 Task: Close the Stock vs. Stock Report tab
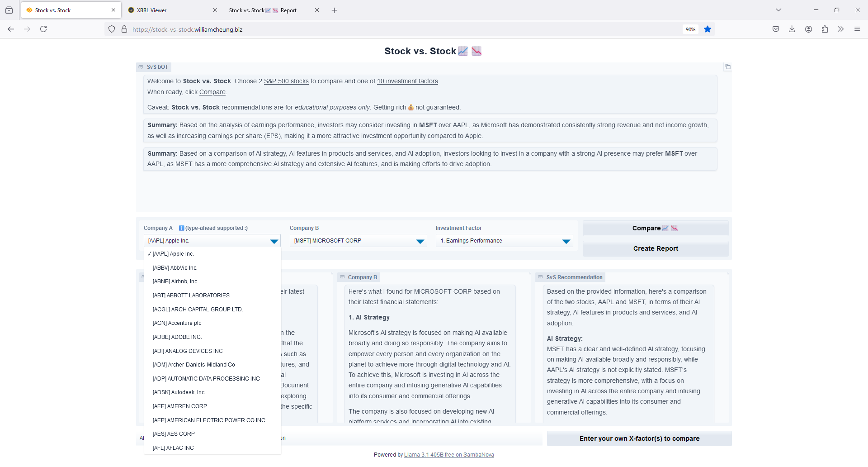tap(317, 10)
